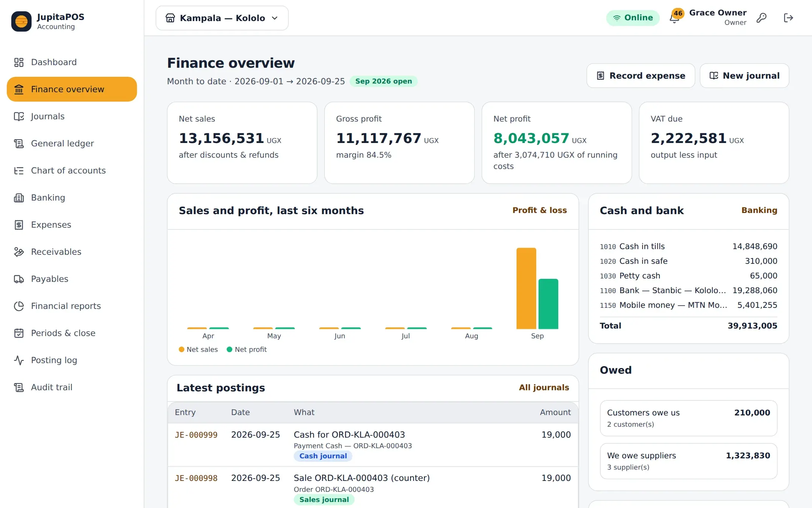Click the Net sales 13,156,531 value
The image size is (812, 508).
pyautogui.click(x=221, y=138)
